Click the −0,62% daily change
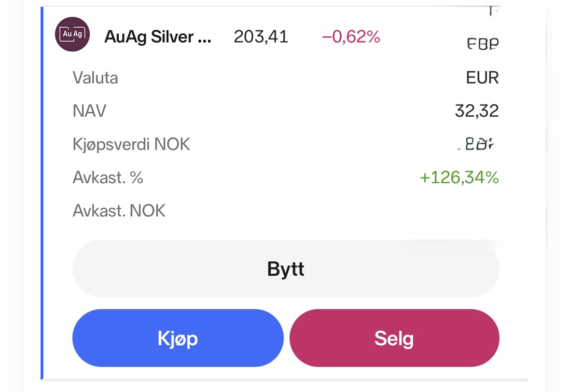Image resolution: width=569 pixels, height=392 pixels. point(351,37)
